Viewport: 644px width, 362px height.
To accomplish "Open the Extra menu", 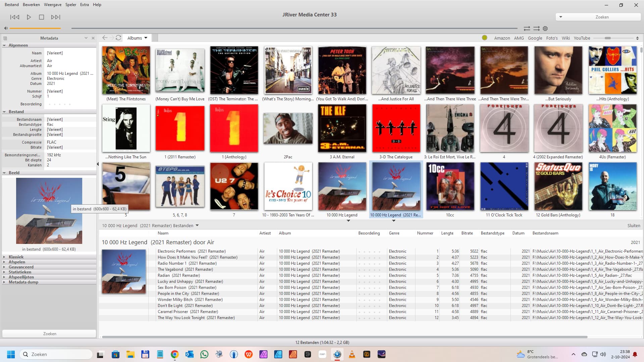I will pyautogui.click(x=85, y=5).
